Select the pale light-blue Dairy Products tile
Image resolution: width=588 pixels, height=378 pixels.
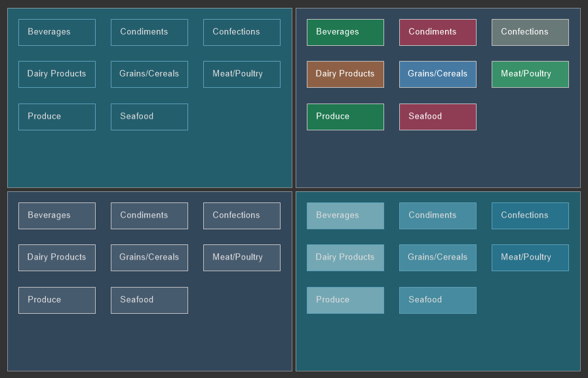point(345,257)
